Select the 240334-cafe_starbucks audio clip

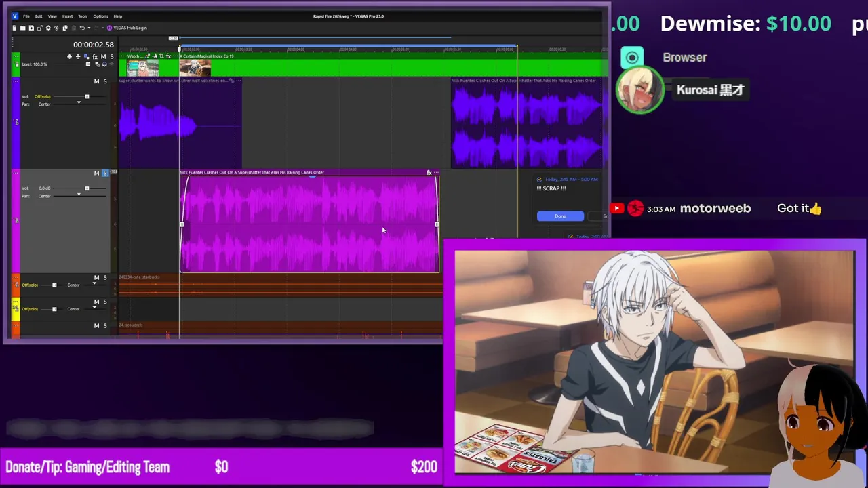pos(281,285)
